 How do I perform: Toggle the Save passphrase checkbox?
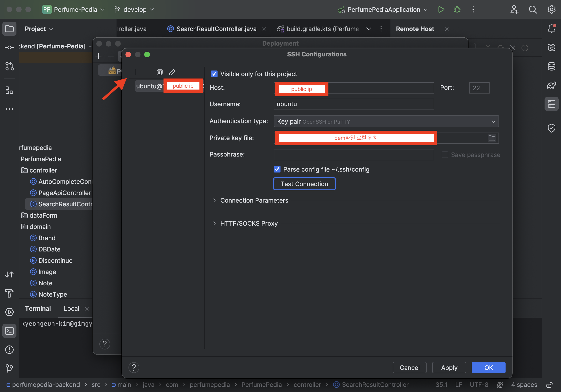tap(445, 155)
